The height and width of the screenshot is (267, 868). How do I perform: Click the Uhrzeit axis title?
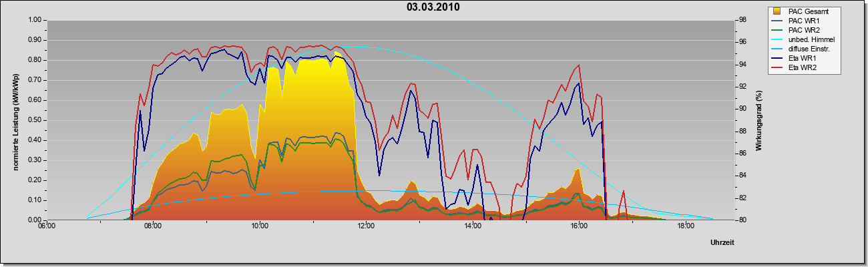722,243
